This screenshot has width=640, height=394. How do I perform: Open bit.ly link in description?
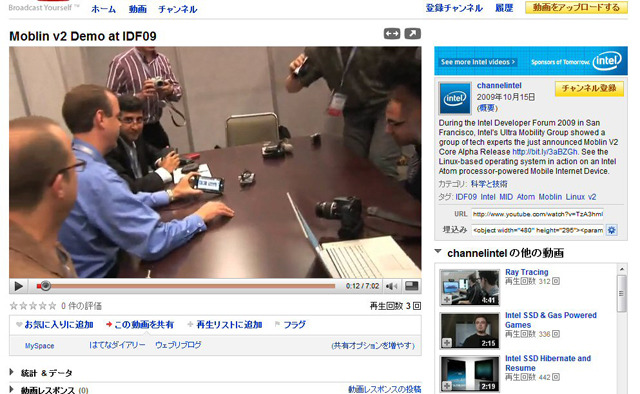pyautogui.click(x=545, y=152)
